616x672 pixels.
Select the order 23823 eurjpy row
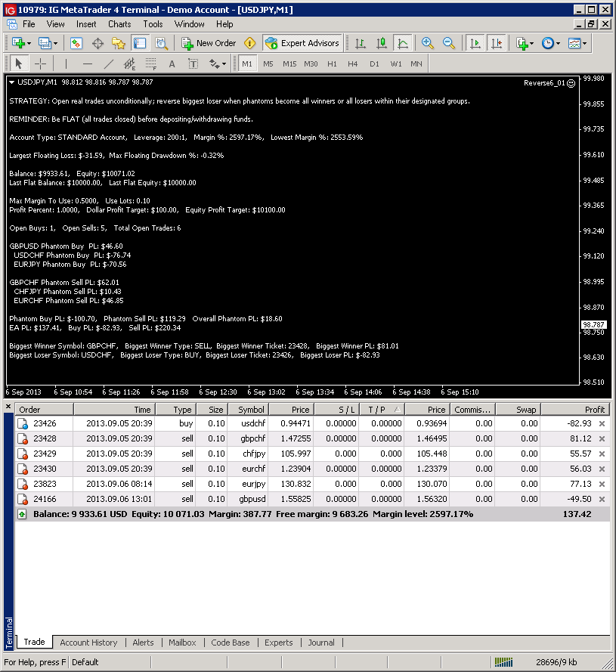point(312,484)
